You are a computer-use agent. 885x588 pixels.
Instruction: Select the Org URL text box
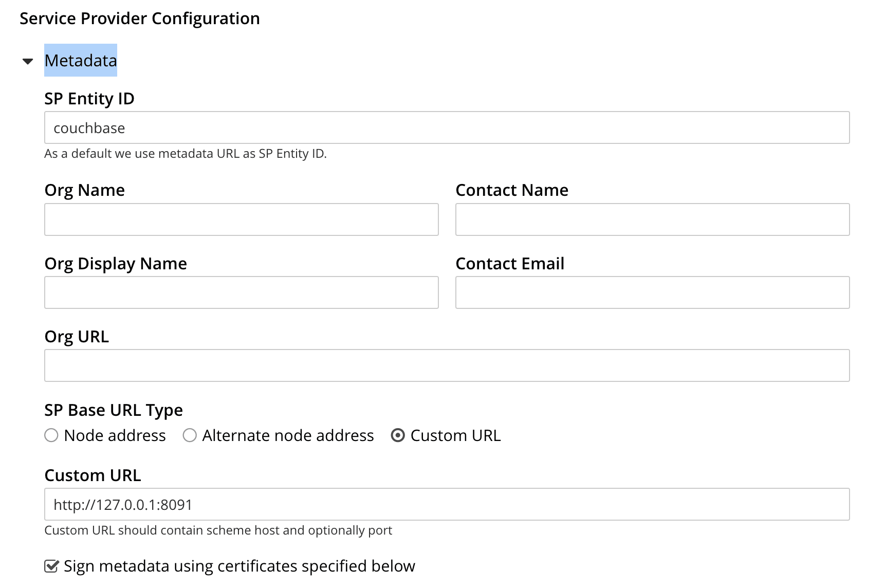click(446, 365)
